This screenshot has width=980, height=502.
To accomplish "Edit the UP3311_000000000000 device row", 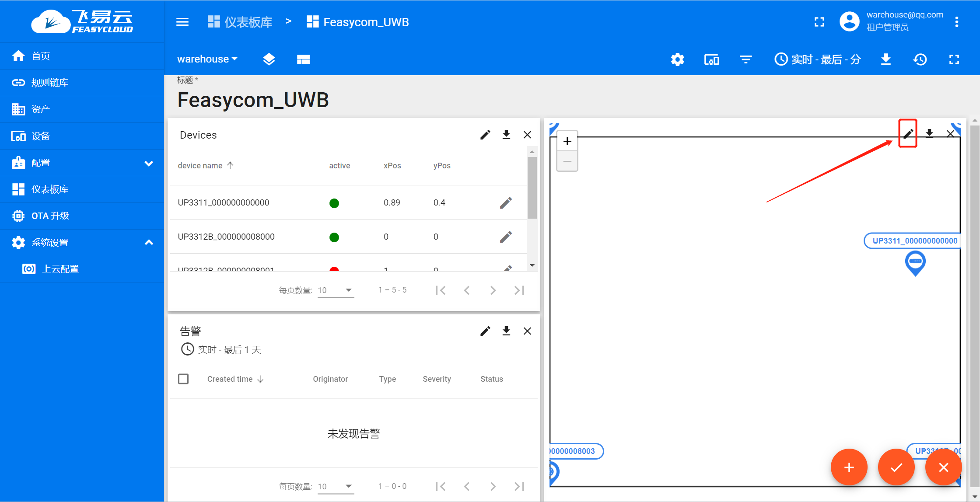I will coord(506,203).
